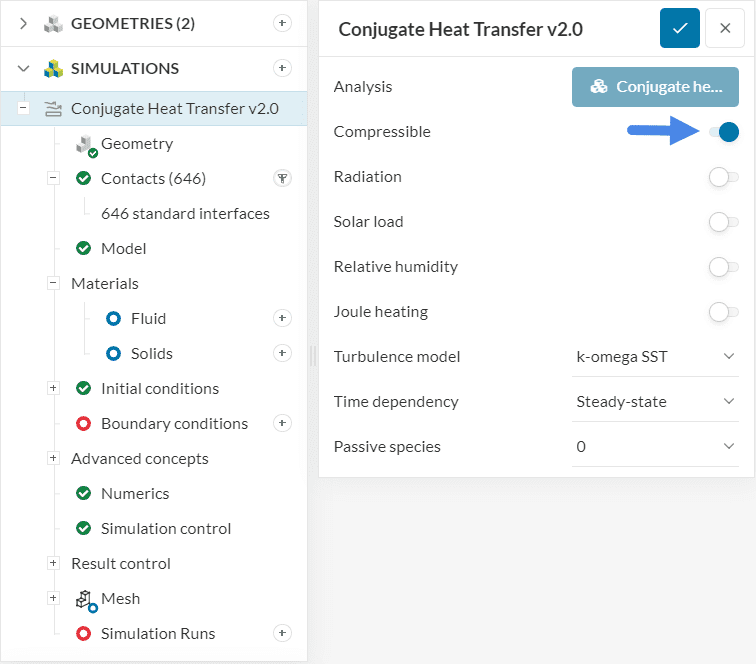Image resolution: width=756 pixels, height=664 pixels.
Task: Add a new Fluid material
Action: 282,318
